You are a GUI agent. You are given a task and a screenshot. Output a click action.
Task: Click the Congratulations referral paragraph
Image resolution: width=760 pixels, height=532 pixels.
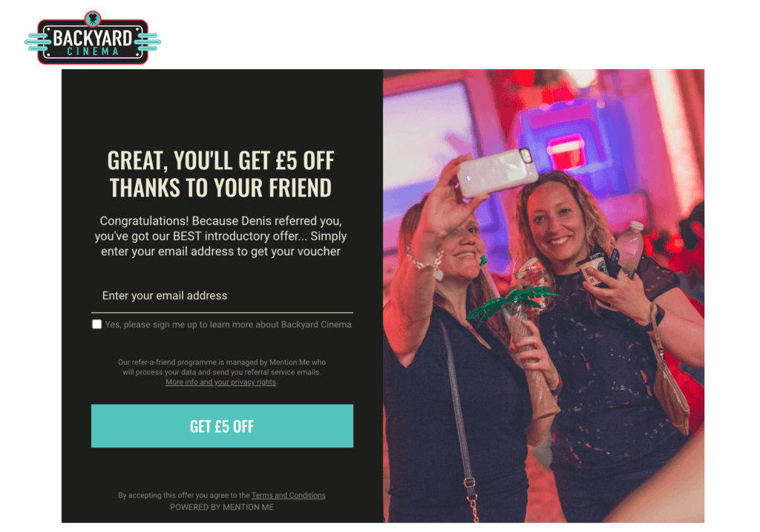click(x=221, y=236)
